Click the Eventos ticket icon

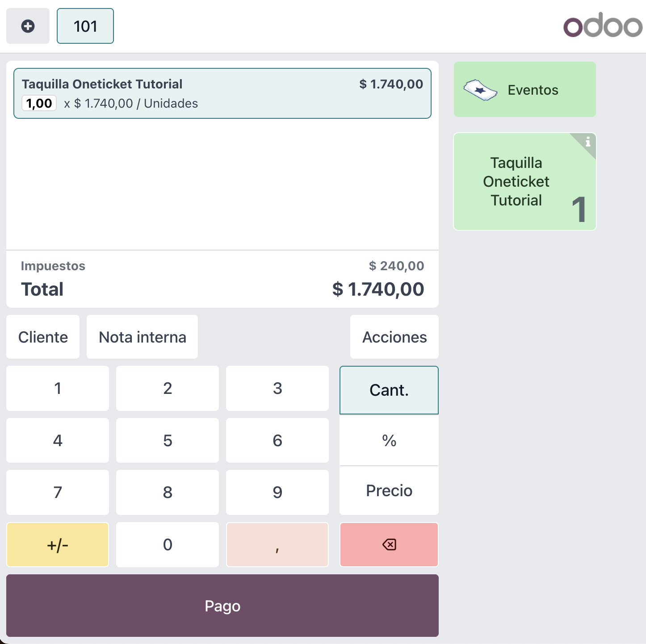click(480, 90)
